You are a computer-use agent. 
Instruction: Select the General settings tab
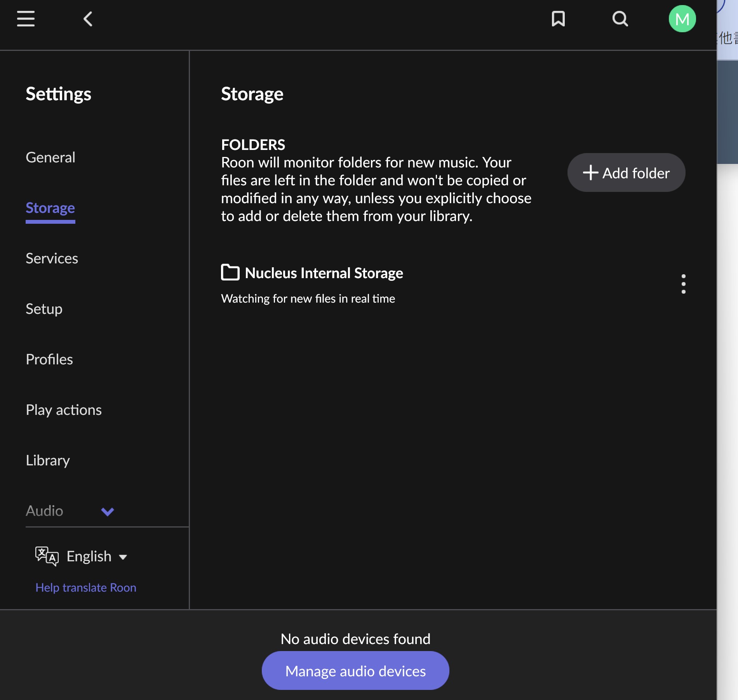tap(50, 157)
